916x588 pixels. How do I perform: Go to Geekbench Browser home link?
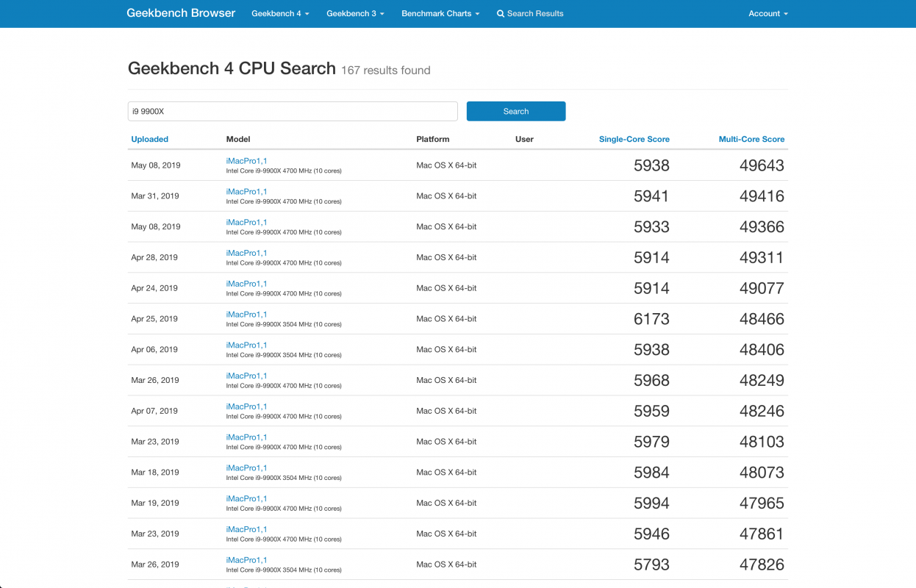coord(181,14)
